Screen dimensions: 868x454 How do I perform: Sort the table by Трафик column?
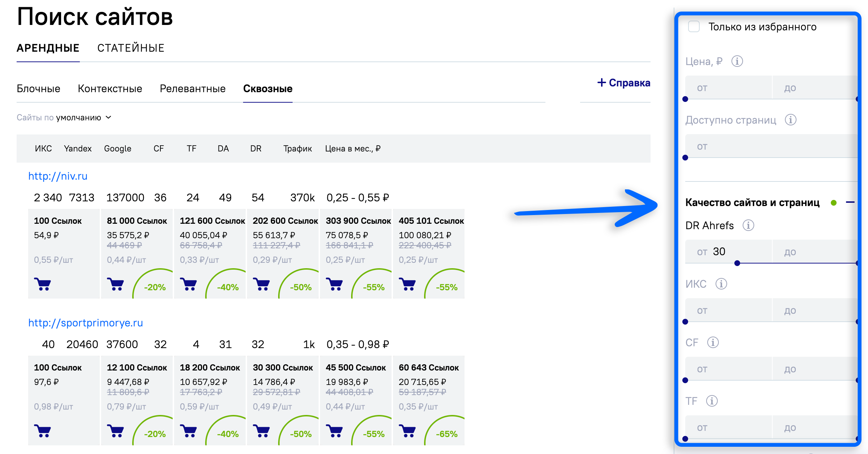[x=298, y=149]
